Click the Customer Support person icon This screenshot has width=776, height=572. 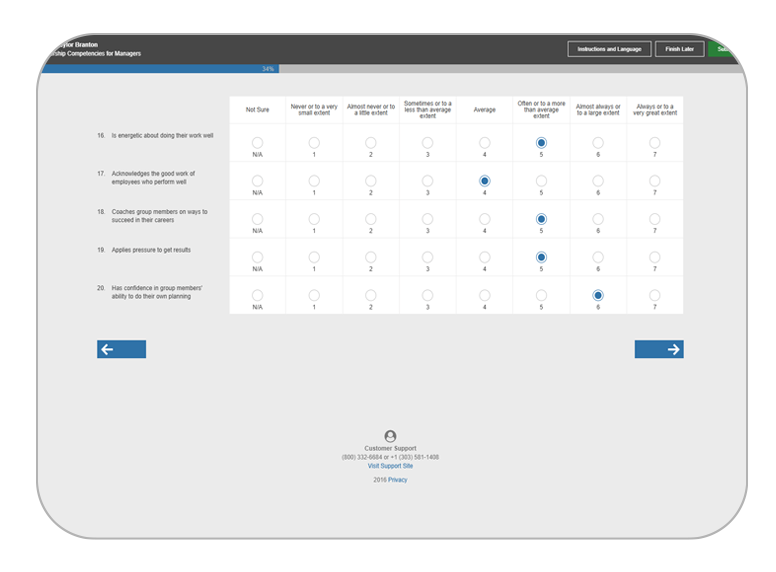point(390,436)
